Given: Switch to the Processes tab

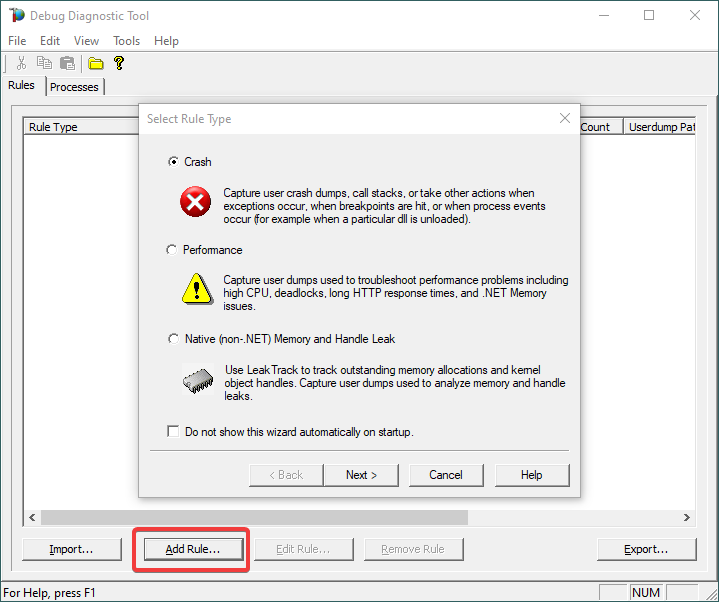Looking at the screenshot, I should click(74, 87).
